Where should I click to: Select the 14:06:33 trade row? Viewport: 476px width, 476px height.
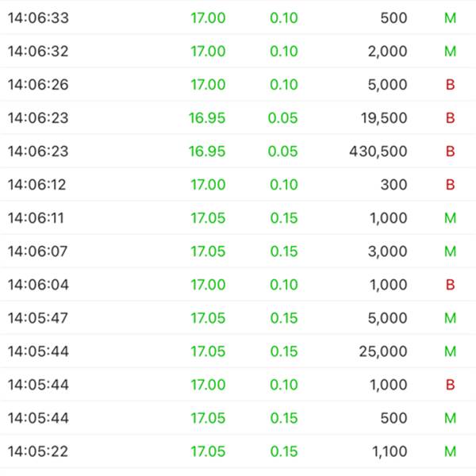(238, 17)
